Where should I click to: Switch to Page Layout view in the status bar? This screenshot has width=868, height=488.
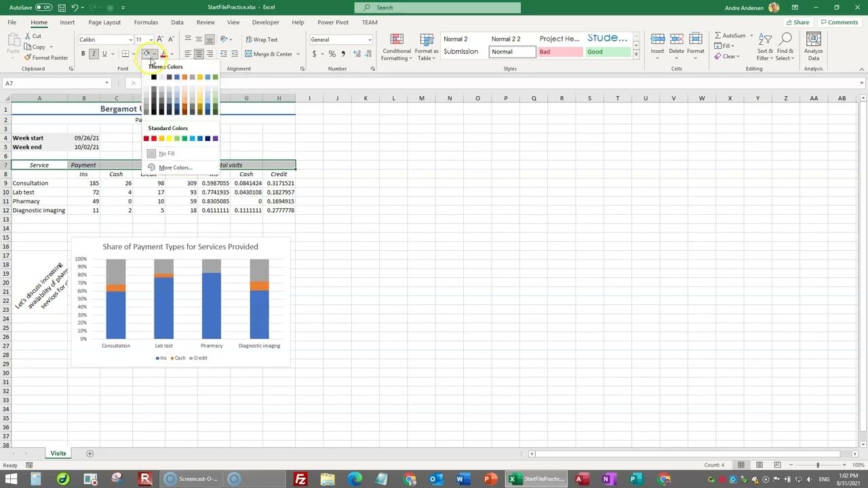[x=759, y=465]
